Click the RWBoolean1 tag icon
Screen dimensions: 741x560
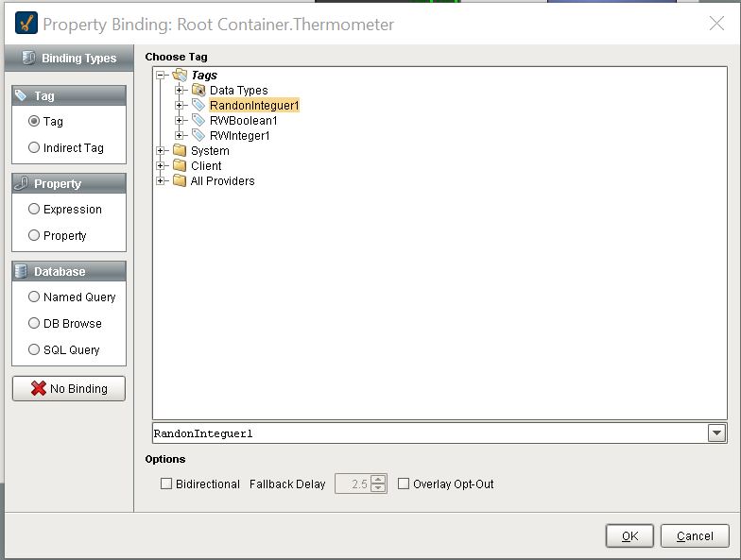tap(198, 121)
